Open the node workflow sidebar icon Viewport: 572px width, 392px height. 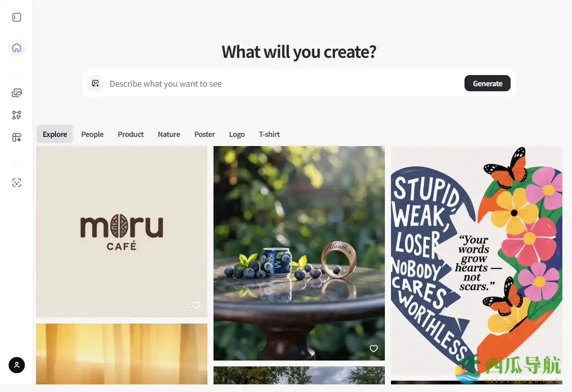click(x=17, y=115)
